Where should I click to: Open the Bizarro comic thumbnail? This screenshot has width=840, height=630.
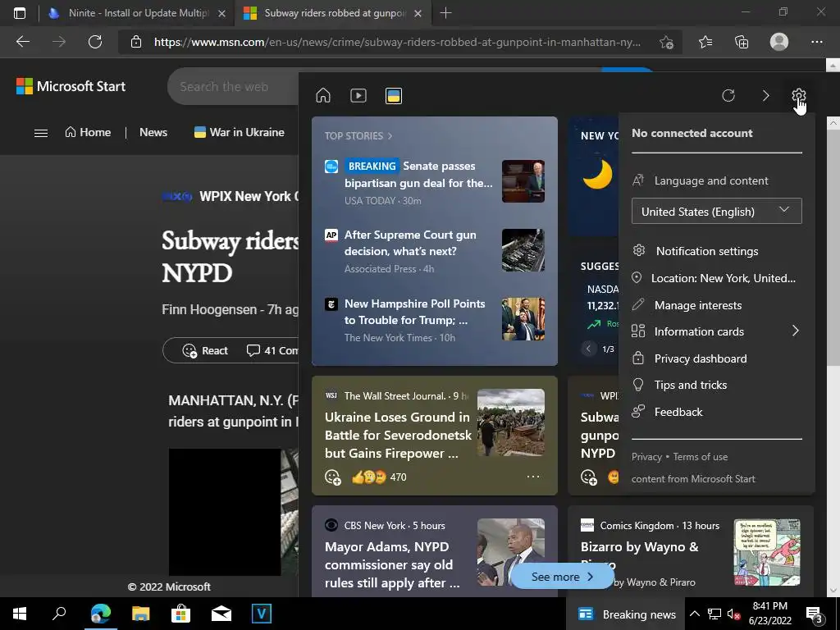tap(767, 552)
